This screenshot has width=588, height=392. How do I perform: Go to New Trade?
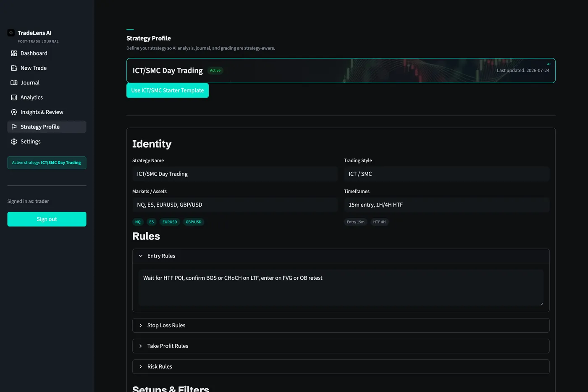pyautogui.click(x=47, y=68)
